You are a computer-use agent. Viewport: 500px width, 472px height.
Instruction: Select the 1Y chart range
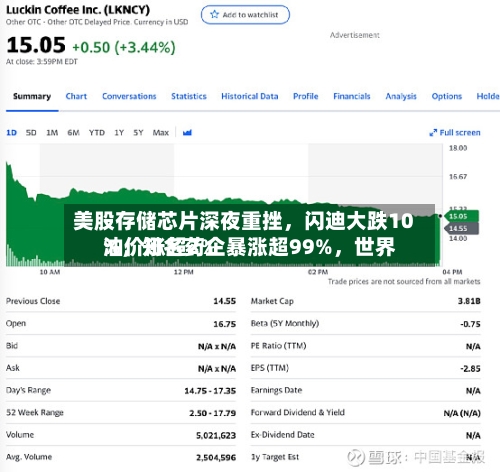click(119, 133)
